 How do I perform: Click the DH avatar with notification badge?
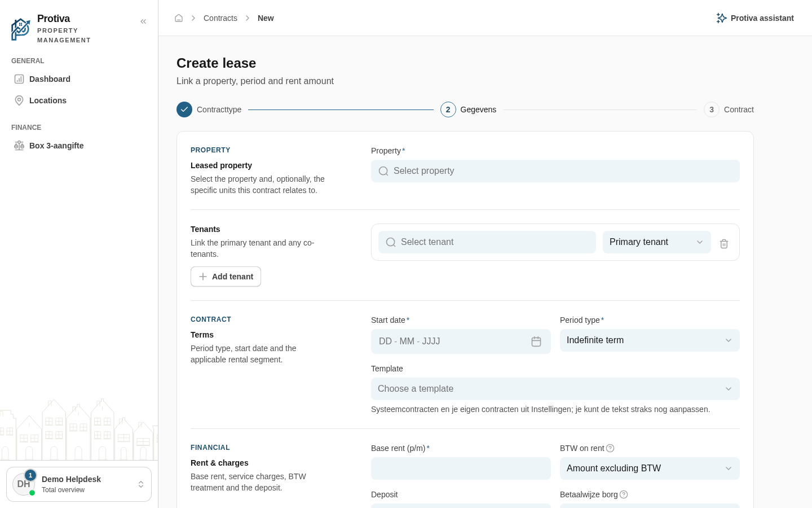(24, 484)
